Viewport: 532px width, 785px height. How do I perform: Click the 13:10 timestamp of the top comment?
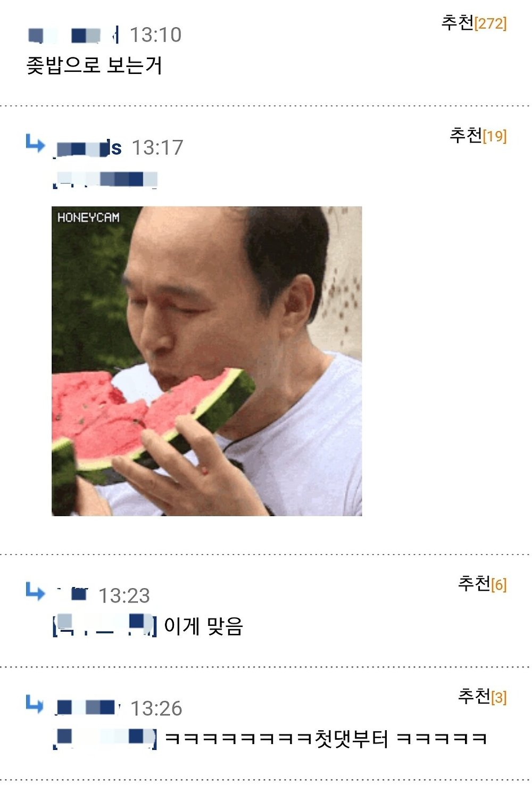coord(156,35)
